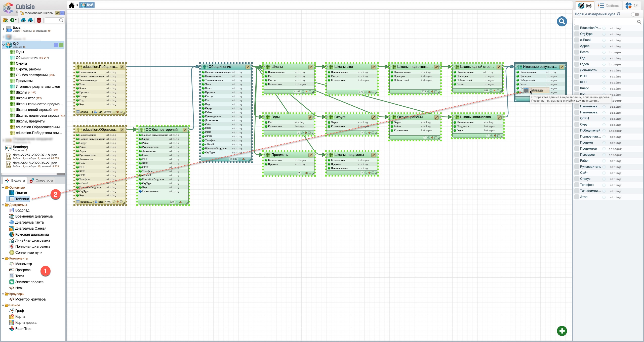Viewport: 644px width, 342px height.
Task: Check the Победителей field checkbox
Action: 577,131
